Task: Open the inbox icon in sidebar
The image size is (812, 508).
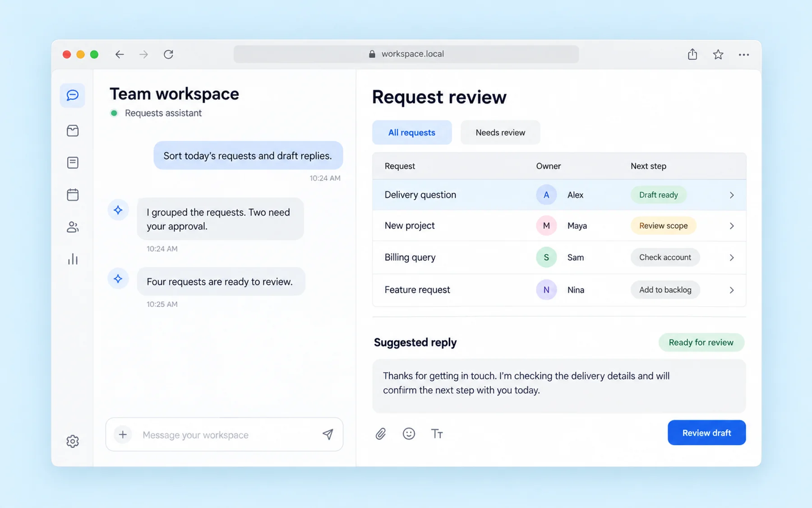Action: (x=73, y=131)
